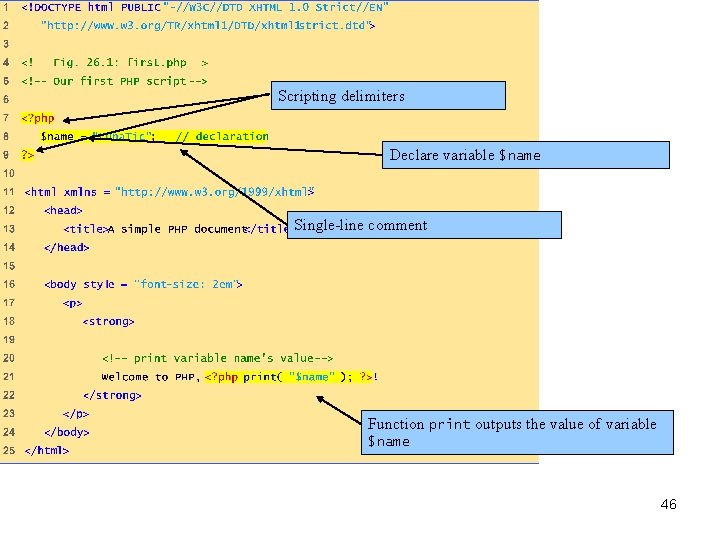Image resolution: width=720 pixels, height=540 pixels.
Task: Click the 'print variable name's value' comment
Action: tap(218, 358)
